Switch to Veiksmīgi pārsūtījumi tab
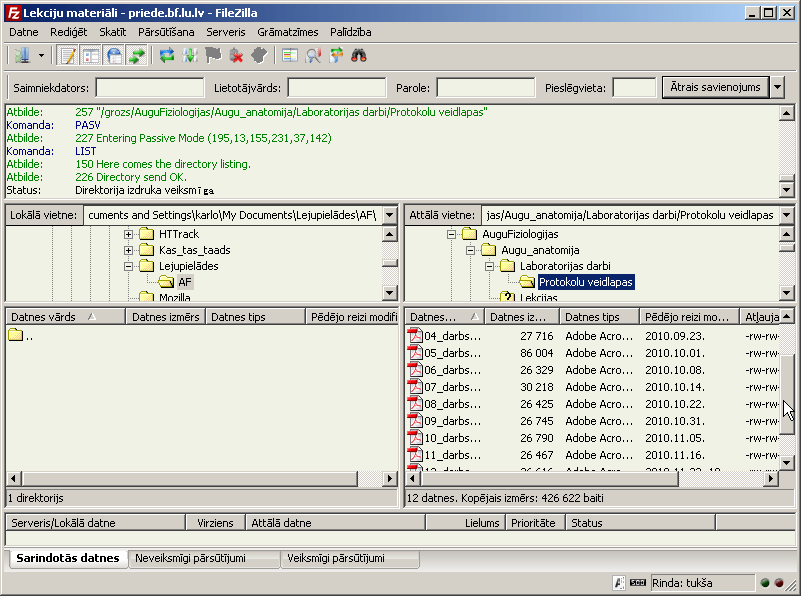Image resolution: width=801 pixels, height=596 pixels. click(x=350, y=558)
